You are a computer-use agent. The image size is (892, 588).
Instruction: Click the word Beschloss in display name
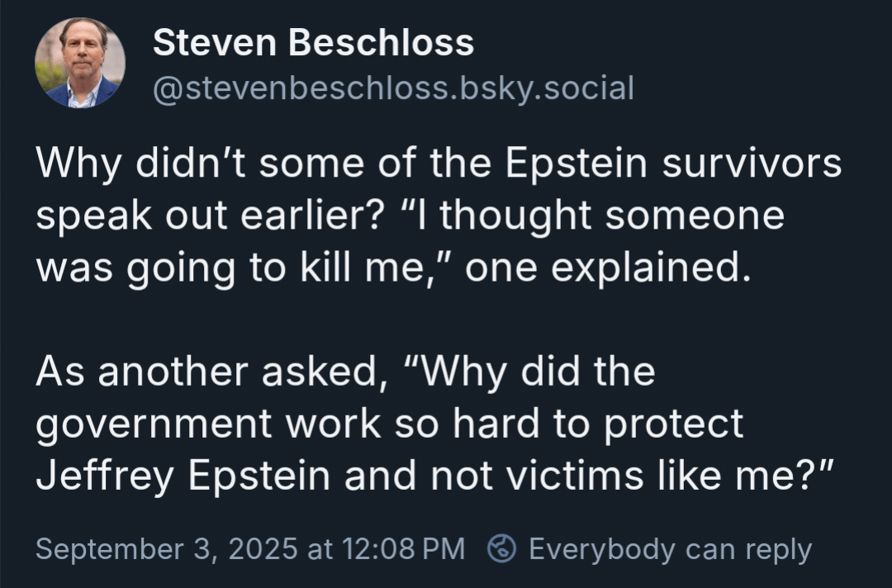pyautogui.click(x=381, y=43)
